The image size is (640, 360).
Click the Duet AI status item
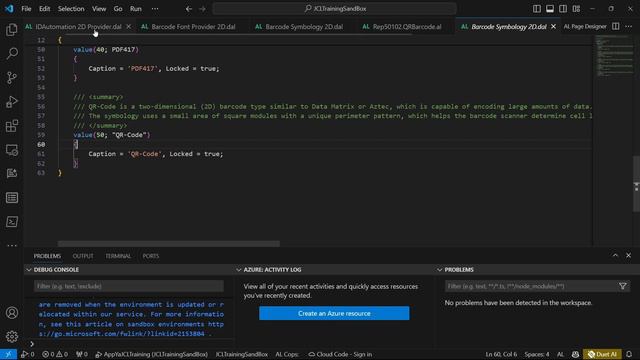pos(602,354)
